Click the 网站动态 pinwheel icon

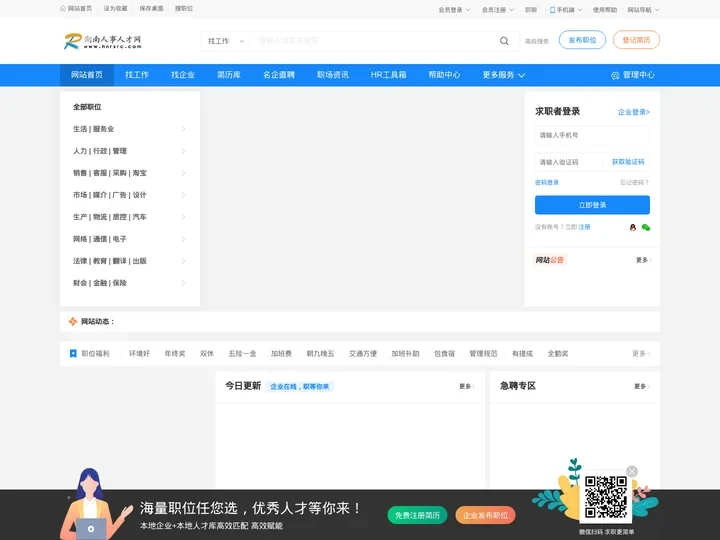pyautogui.click(x=73, y=321)
